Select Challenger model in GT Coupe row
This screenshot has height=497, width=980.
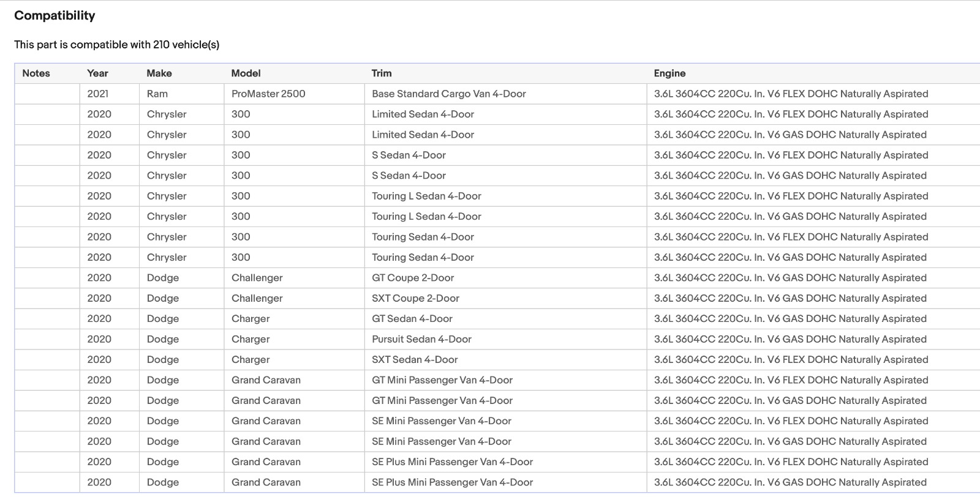(257, 278)
